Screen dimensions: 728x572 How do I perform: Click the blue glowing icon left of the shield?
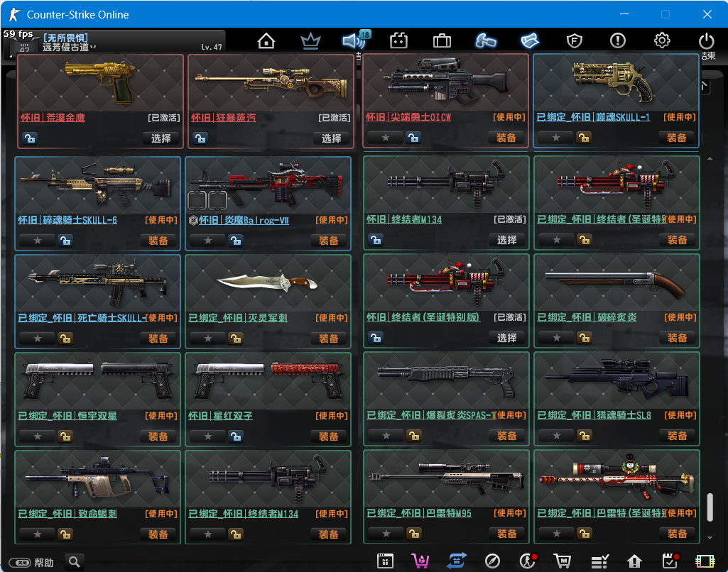tap(530, 41)
